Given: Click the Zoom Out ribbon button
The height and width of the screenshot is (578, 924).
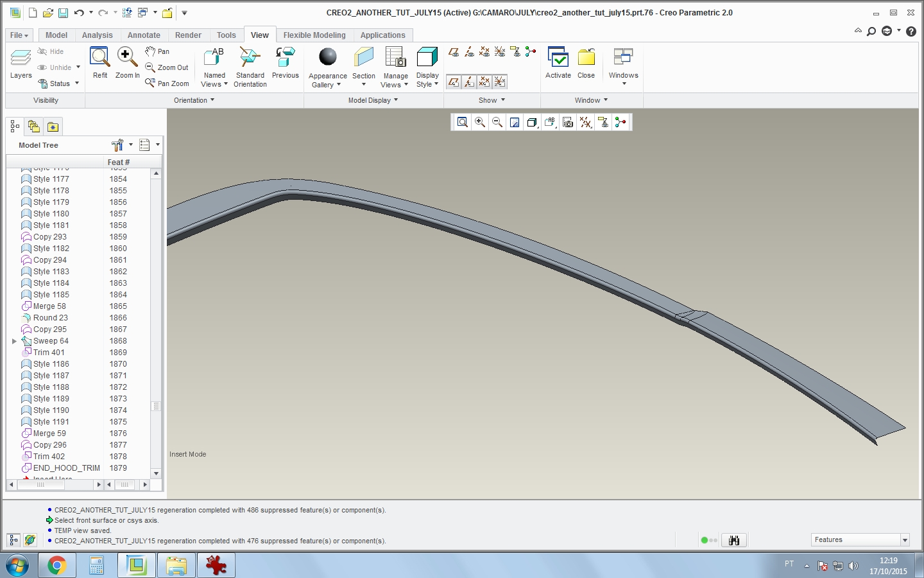Looking at the screenshot, I should (x=167, y=67).
